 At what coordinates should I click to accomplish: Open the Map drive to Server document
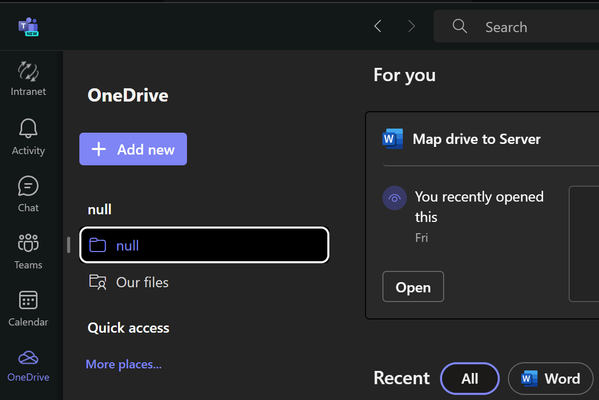click(x=476, y=139)
